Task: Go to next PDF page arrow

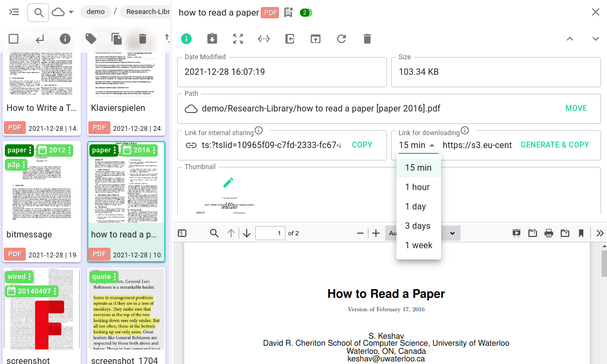Action: (247, 233)
